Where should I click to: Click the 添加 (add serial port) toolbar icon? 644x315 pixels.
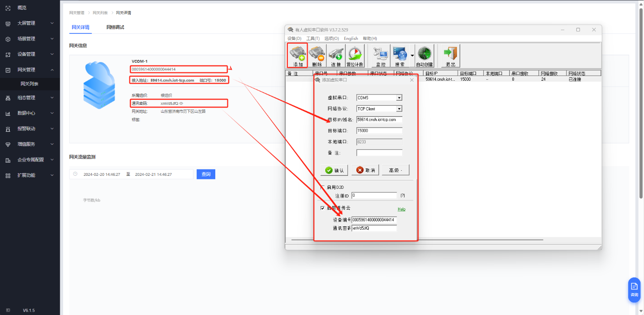click(x=297, y=56)
